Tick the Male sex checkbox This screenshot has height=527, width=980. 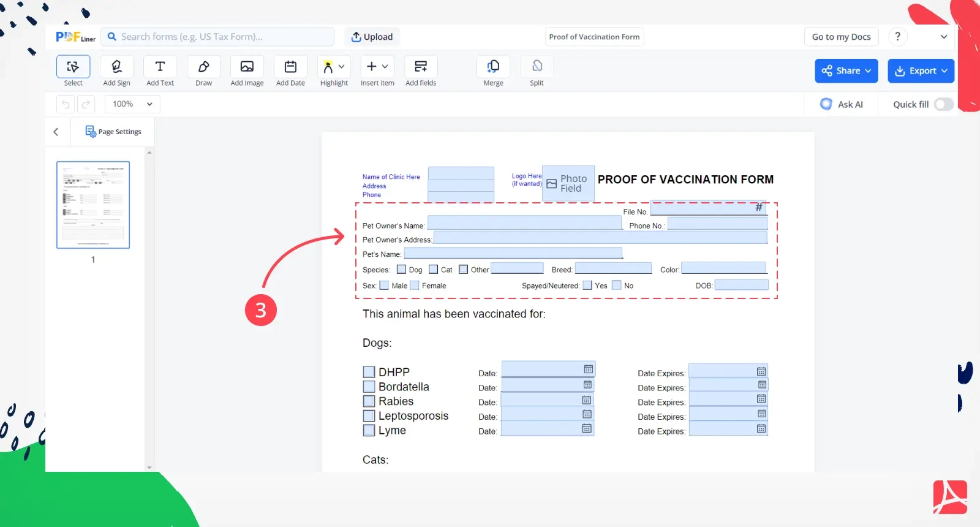[x=384, y=285]
